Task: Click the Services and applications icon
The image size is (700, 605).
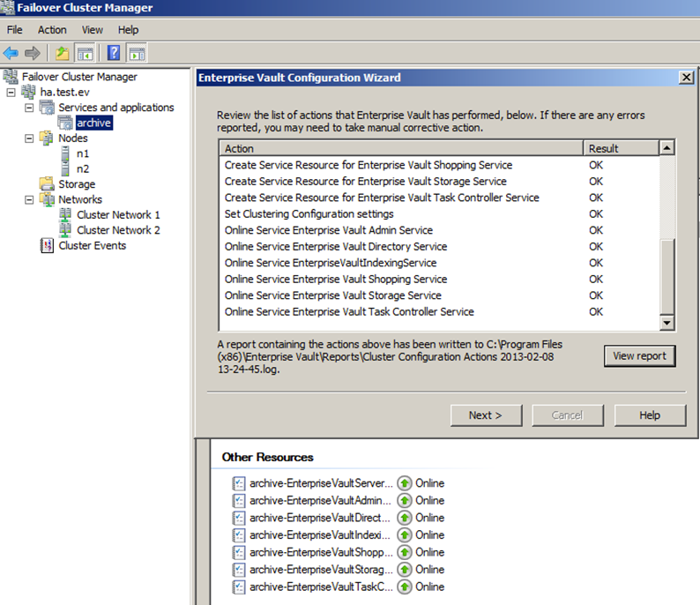Action: pos(47,108)
